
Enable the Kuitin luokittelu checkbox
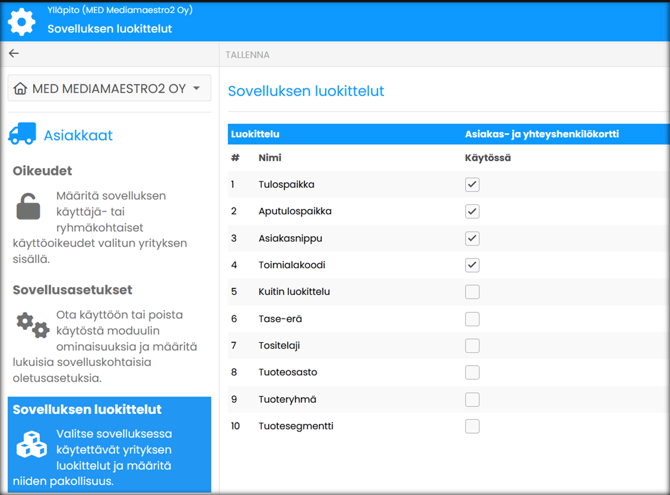tap(472, 292)
